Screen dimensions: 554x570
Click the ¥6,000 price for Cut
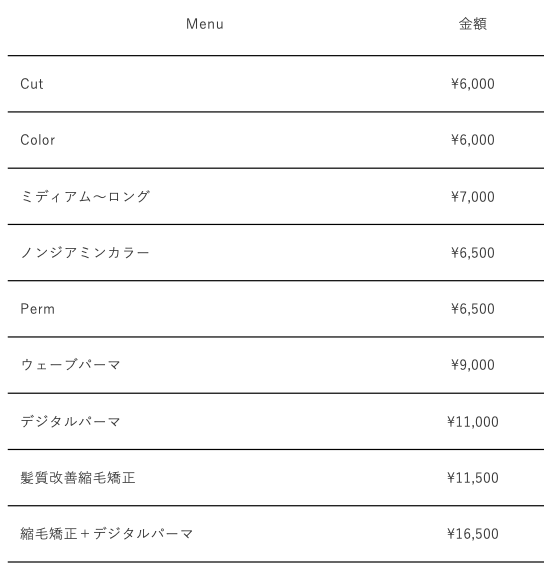473,84
